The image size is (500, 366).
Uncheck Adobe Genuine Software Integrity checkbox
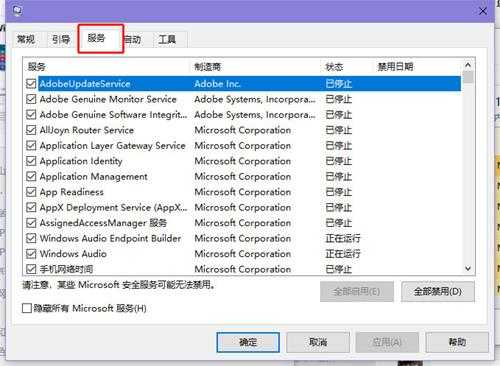tap(31, 114)
